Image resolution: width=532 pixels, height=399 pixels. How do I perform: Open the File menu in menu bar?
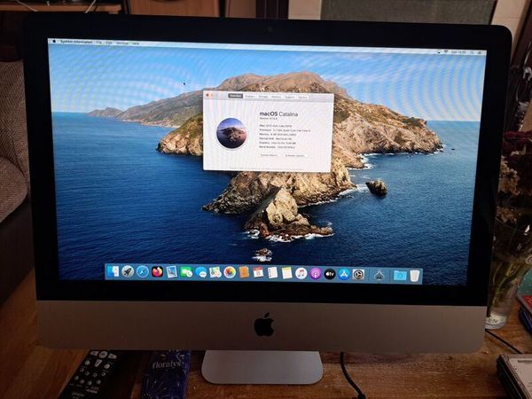click(x=98, y=42)
